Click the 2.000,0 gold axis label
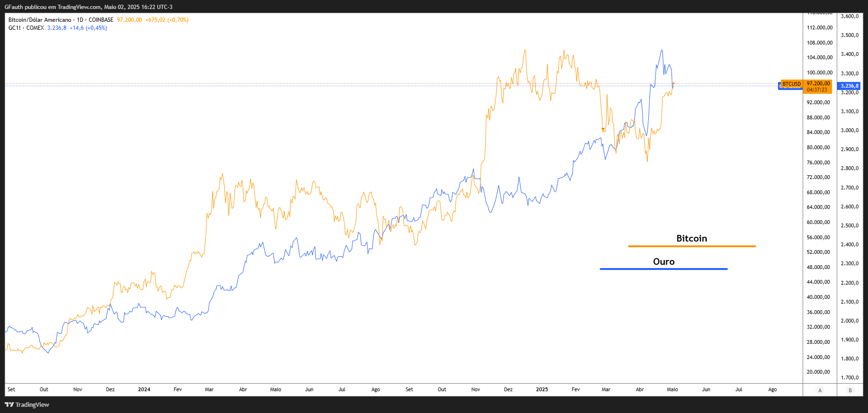868x413 pixels. click(x=850, y=321)
